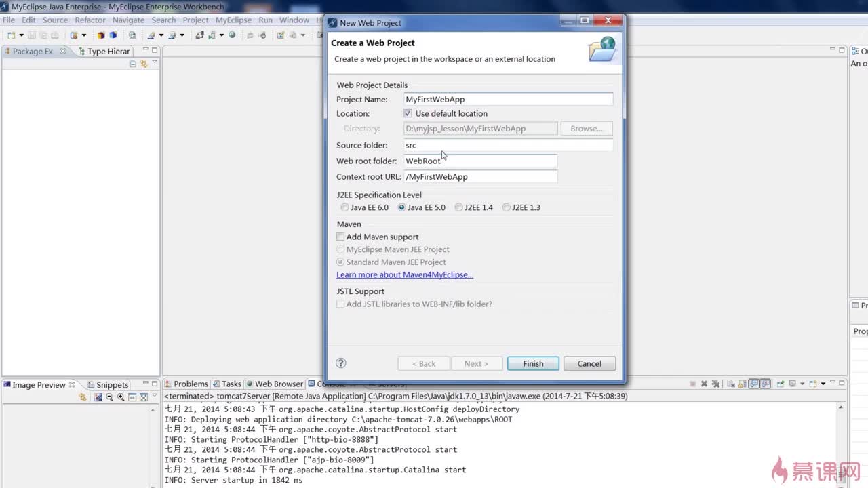
Task: Open the server run dropdown arrow
Action: tap(222, 35)
